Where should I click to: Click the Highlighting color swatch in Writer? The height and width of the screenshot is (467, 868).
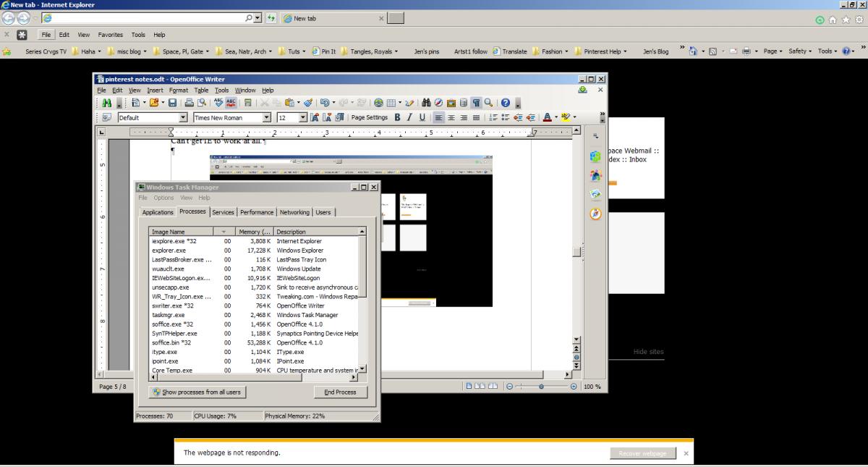coord(566,117)
